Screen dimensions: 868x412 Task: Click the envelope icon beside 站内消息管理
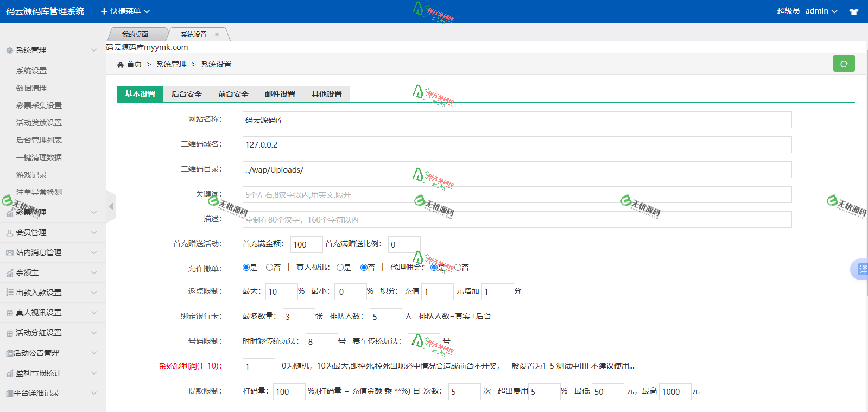(9, 252)
